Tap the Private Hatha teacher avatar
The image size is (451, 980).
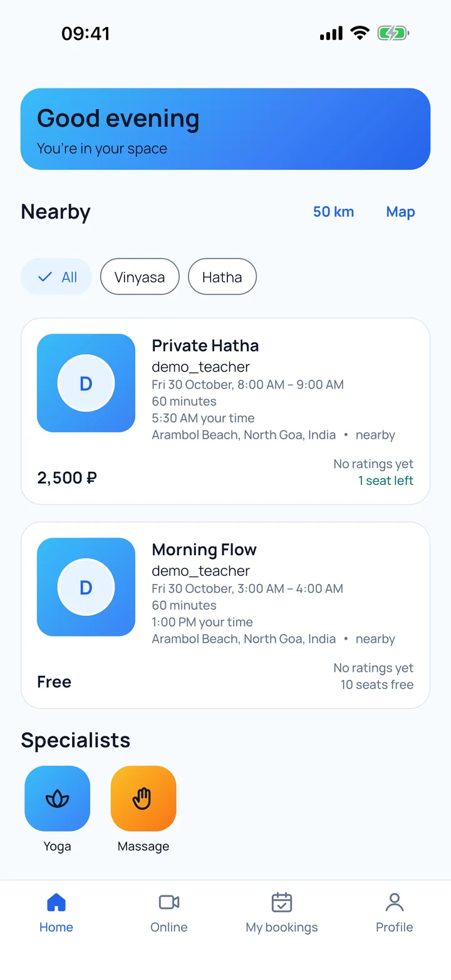point(86,383)
